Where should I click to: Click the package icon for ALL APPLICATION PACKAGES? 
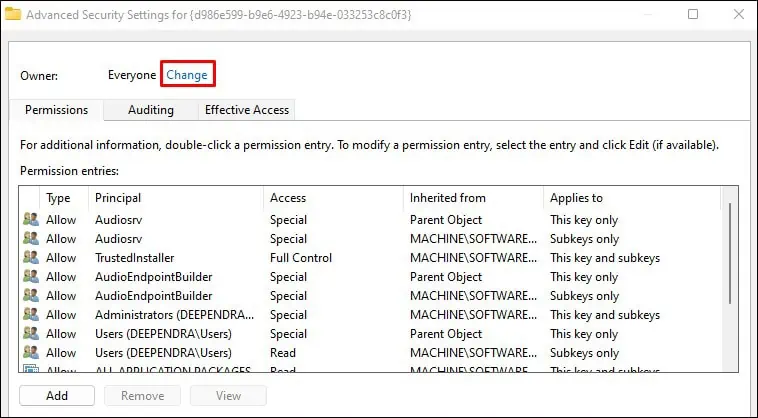(30, 369)
